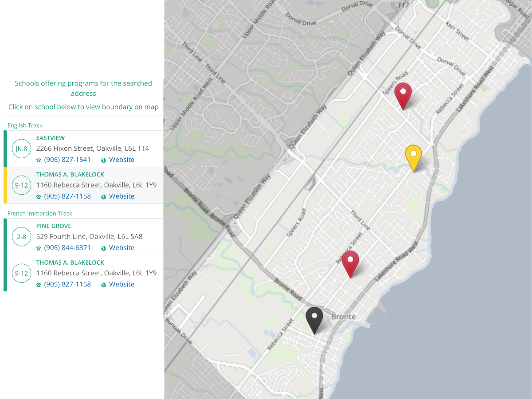
Task: Click phone icon next to (905) 827-1541
Action: tap(39, 160)
